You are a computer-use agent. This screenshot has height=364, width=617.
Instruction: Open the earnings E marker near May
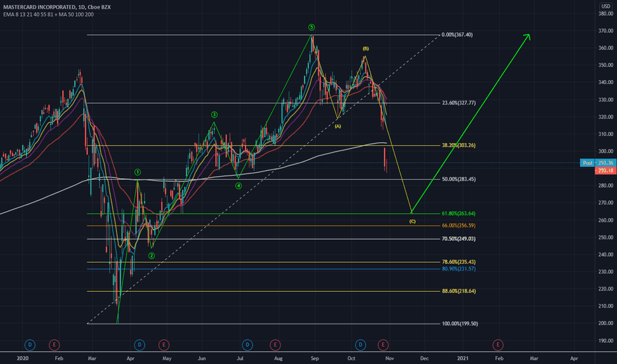coord(164,345)
